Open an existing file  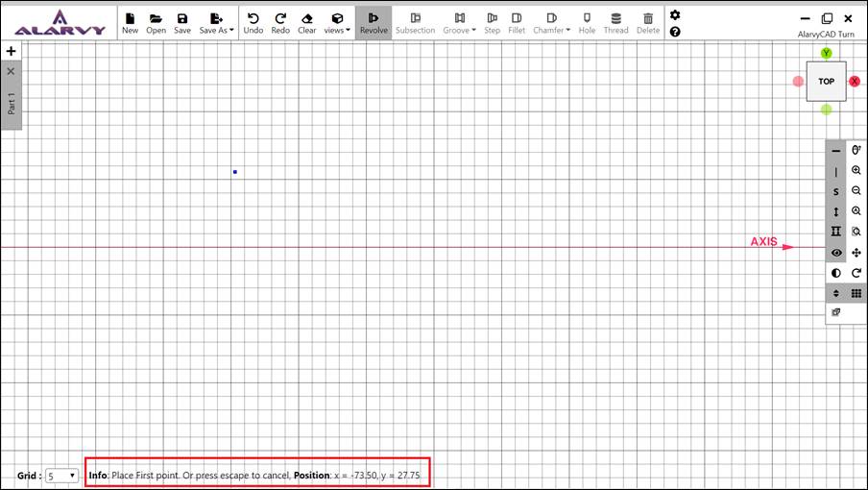156,23
